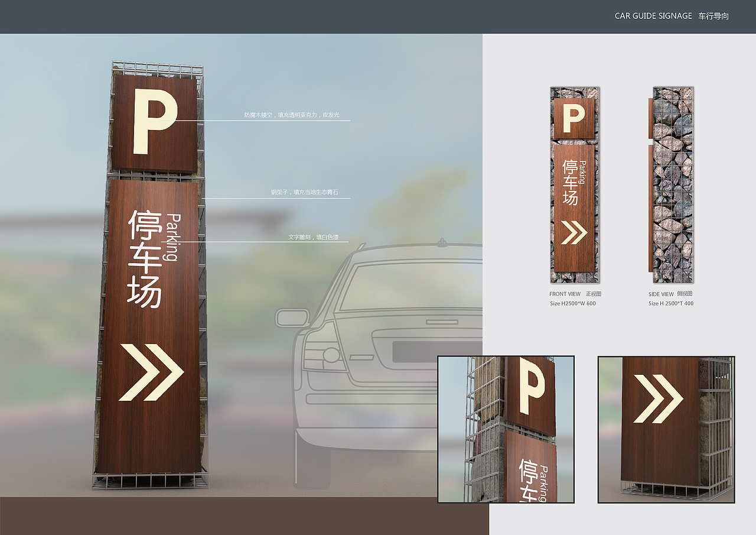756x535 pixels.
Task: Click the roof antenna of the car outline
Action: tap(441, 242)
